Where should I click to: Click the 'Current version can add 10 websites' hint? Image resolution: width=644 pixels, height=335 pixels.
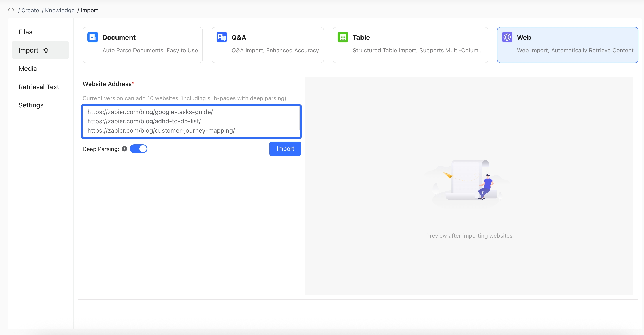[x=185, y=98]
